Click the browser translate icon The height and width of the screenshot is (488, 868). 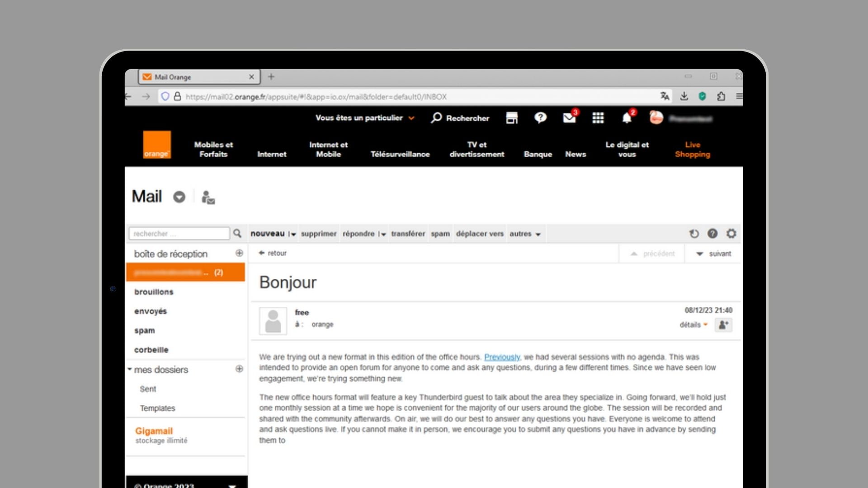(665, 96)
